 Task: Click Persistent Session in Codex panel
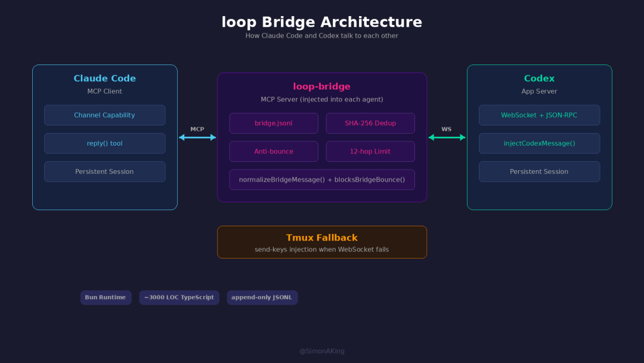pyautogui.click(x=539, y=172)
